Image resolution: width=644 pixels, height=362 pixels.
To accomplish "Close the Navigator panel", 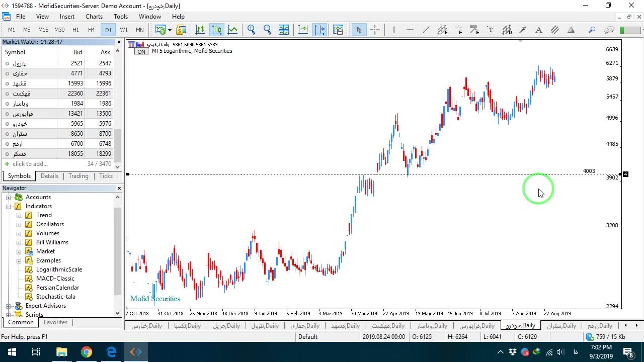I will (x=119, y=188).
